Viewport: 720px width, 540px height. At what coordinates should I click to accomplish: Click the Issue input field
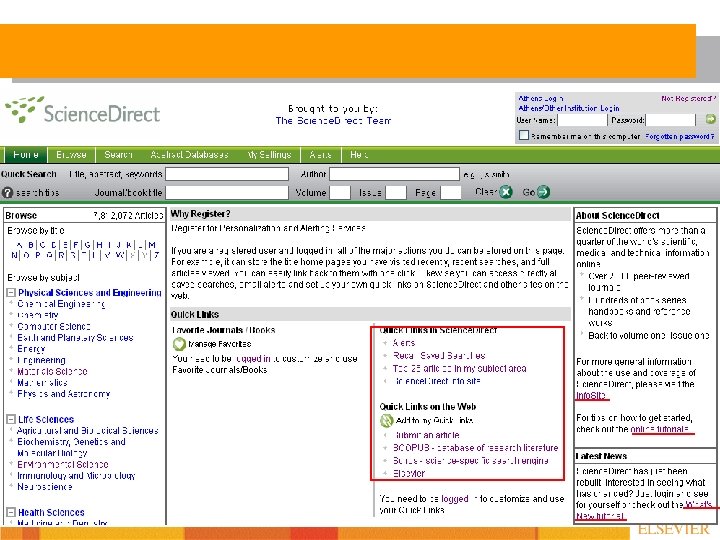[x=396, y=192]
